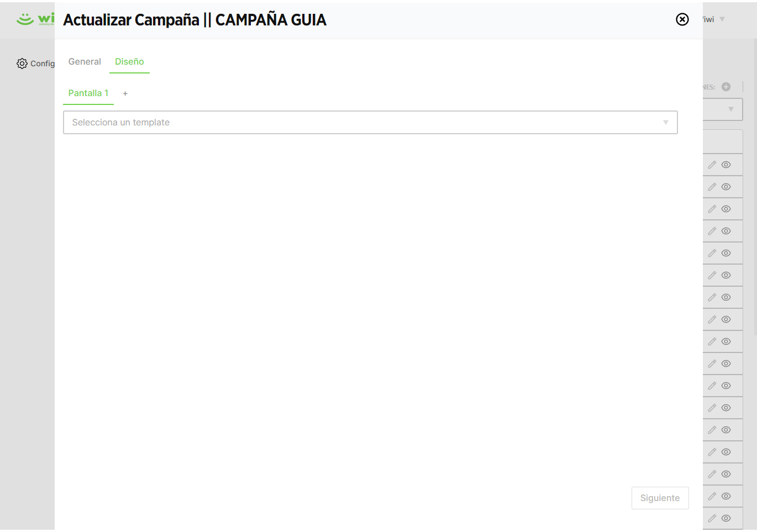The image size is (757, 532).
Task: Open the background filter dropdown on right
Action: [x=723, y=109]
